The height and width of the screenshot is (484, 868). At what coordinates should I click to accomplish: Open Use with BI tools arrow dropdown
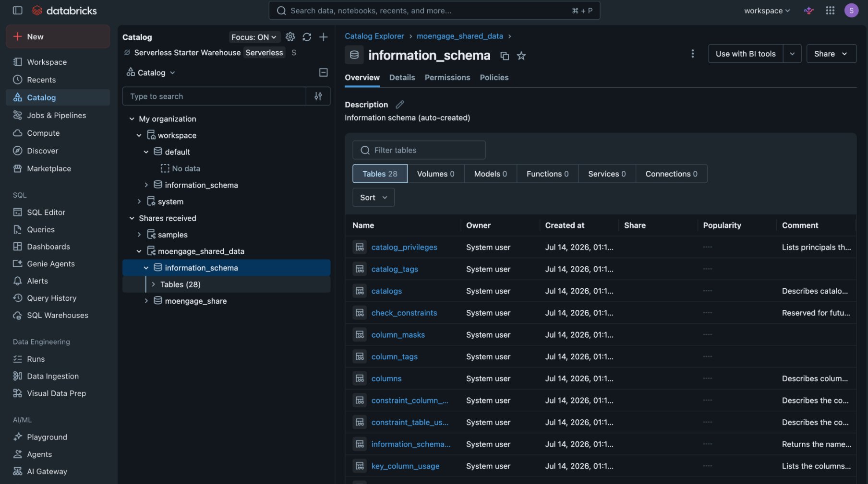[792, 54]
